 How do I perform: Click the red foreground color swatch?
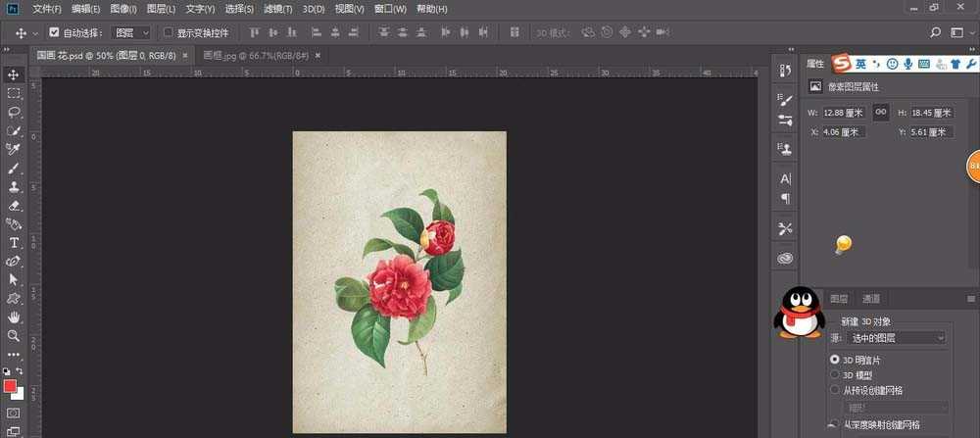pyautogui.click(x=11, y=386)
